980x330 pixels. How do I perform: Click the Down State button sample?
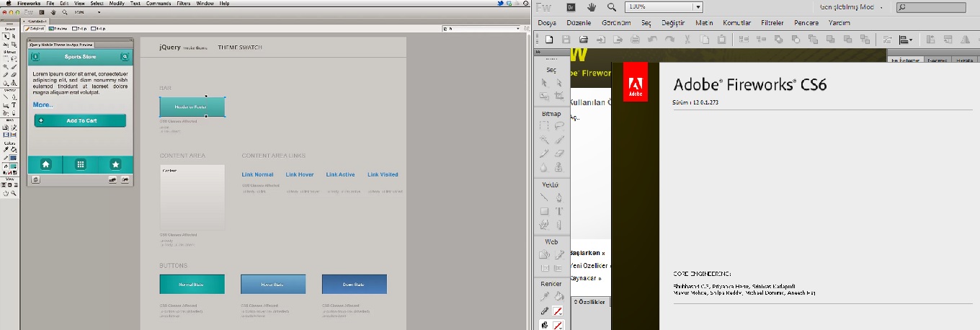coord(355,284)
